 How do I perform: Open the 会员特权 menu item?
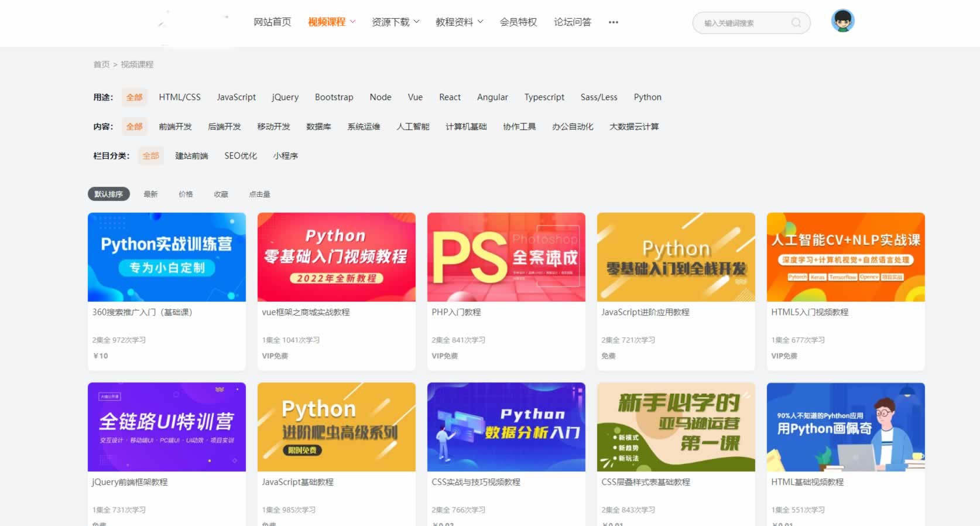[518, 22]
